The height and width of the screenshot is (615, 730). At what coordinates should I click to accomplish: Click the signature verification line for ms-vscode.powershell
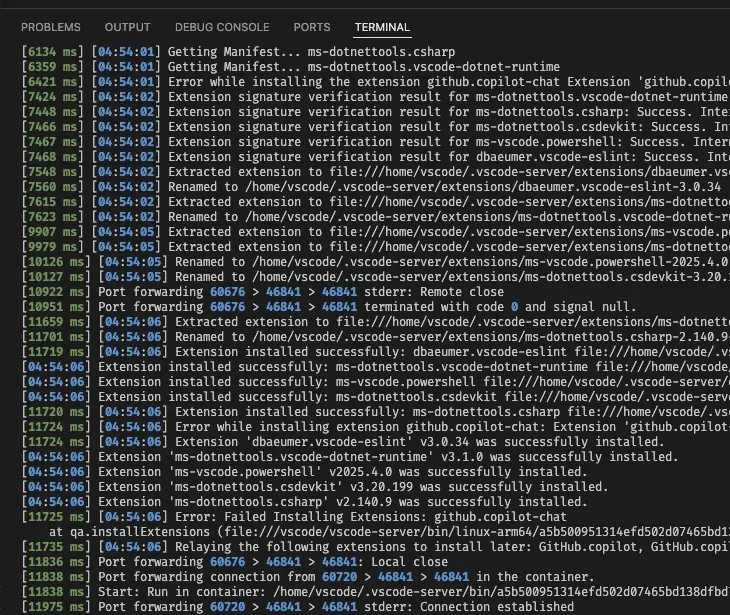(376, 142)
